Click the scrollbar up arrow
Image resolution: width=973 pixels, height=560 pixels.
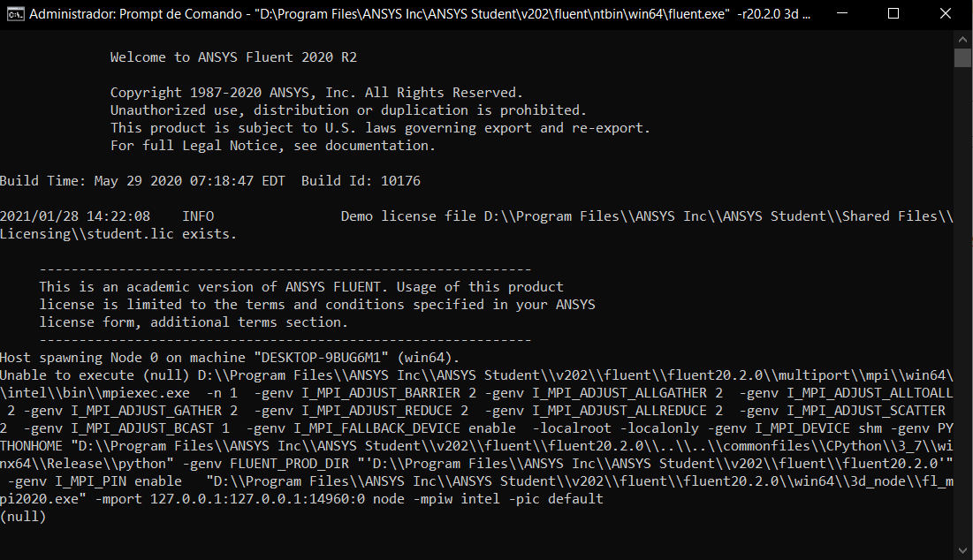pos(962,39)
